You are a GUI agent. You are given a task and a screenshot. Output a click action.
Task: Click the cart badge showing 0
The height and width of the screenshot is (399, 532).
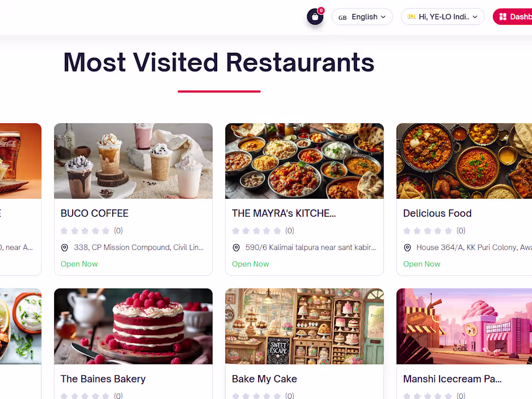(x=321, y=11)
